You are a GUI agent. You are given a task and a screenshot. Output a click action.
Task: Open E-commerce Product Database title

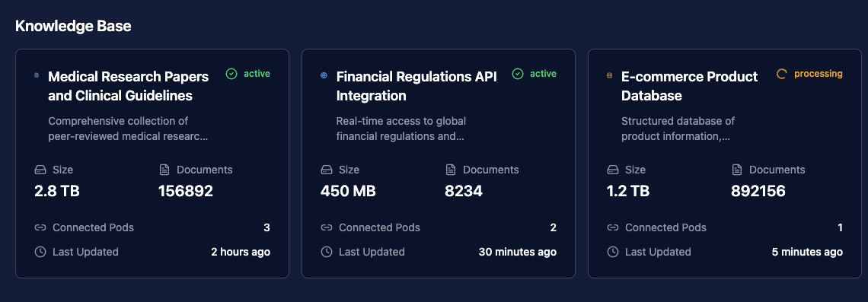690,86
